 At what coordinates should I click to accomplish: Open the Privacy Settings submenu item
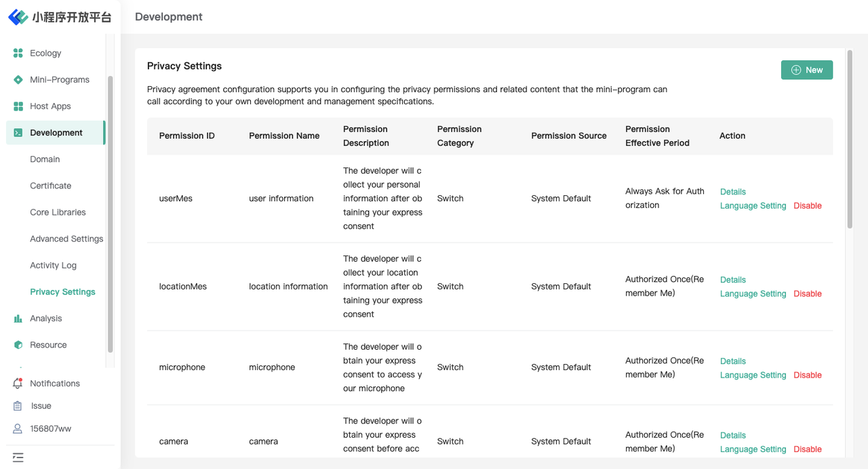[62, 292]
